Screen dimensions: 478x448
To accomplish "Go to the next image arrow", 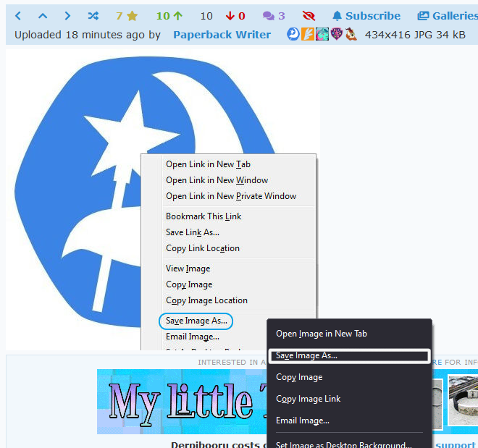I will click(x=67, y=16).
